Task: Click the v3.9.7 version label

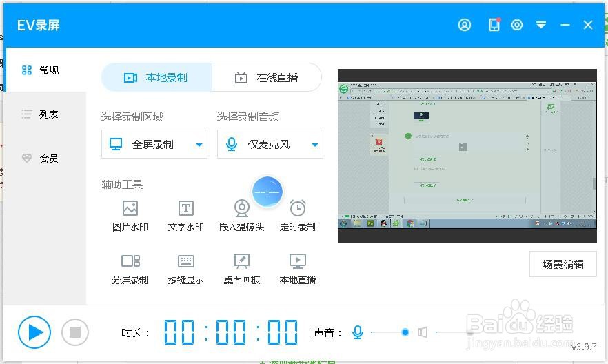Action: tap(584, 347)
